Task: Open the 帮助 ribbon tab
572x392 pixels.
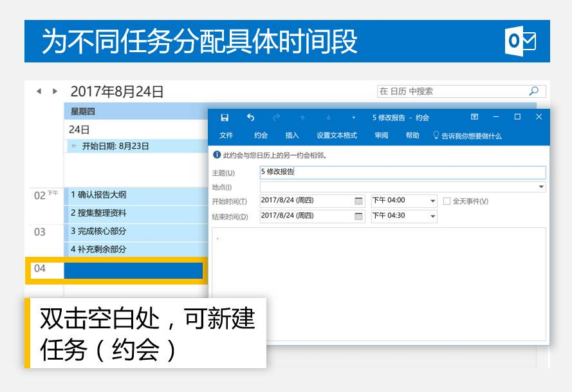Action: click(412, 135)
